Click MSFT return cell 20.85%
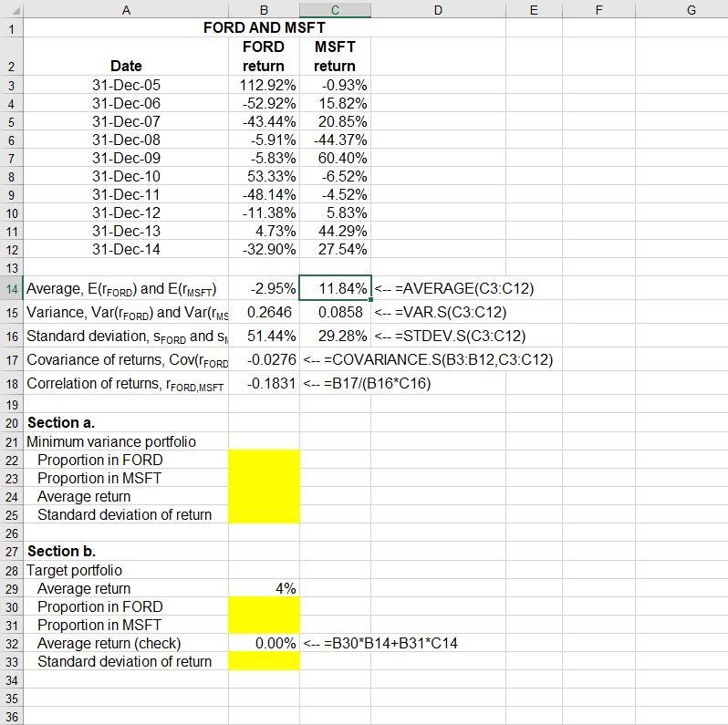The width and height of the screenshot is (728, 725). [x=335, y=121]
